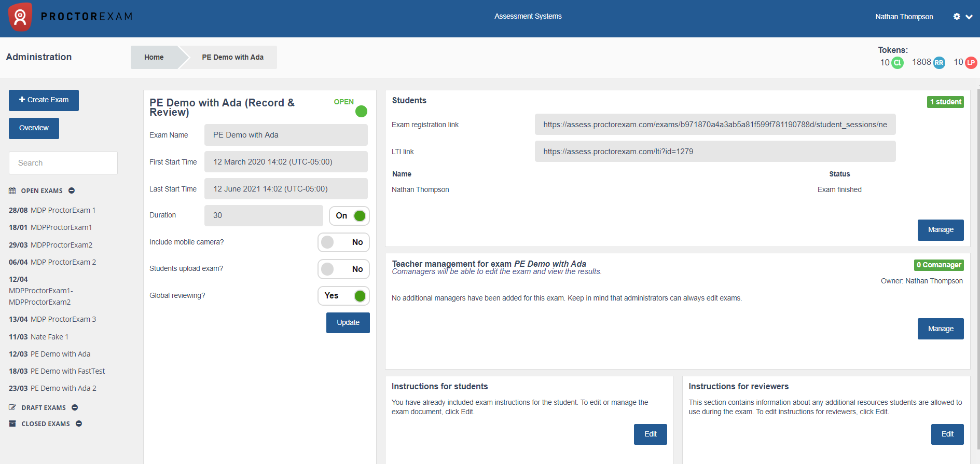The image size is (980, 464).
Task: Toggle the Duration On switch
Action: click(349, 216)
